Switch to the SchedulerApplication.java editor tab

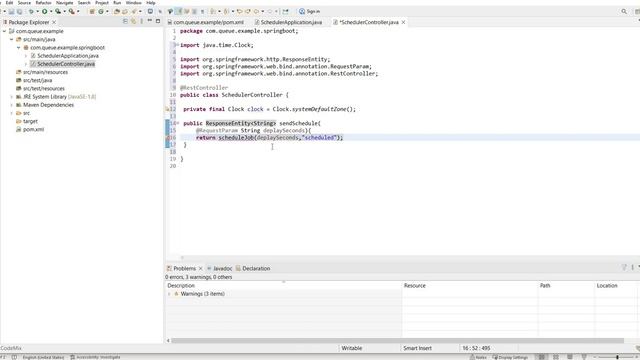289,22
